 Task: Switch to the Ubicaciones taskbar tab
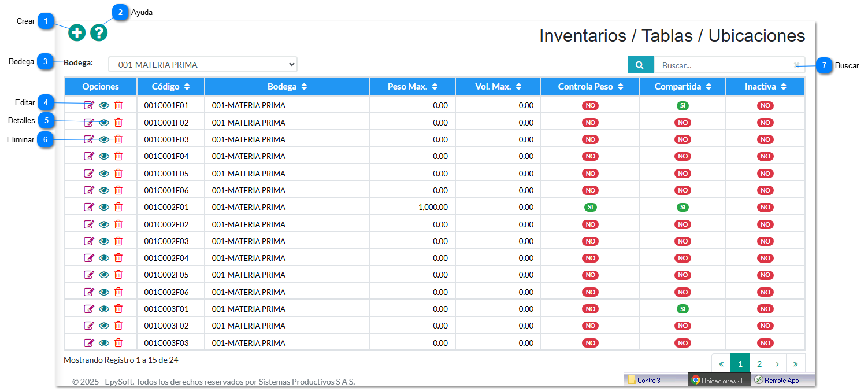click(718, 380)
